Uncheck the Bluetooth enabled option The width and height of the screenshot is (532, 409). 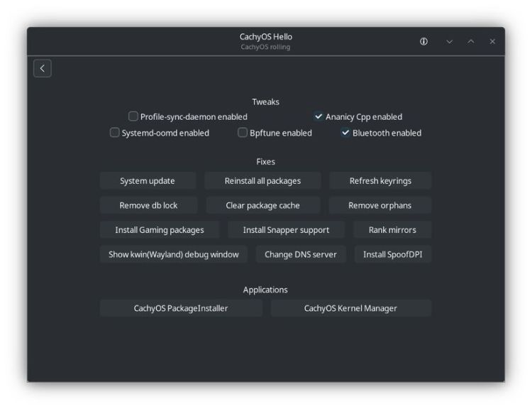coord(345,133)
